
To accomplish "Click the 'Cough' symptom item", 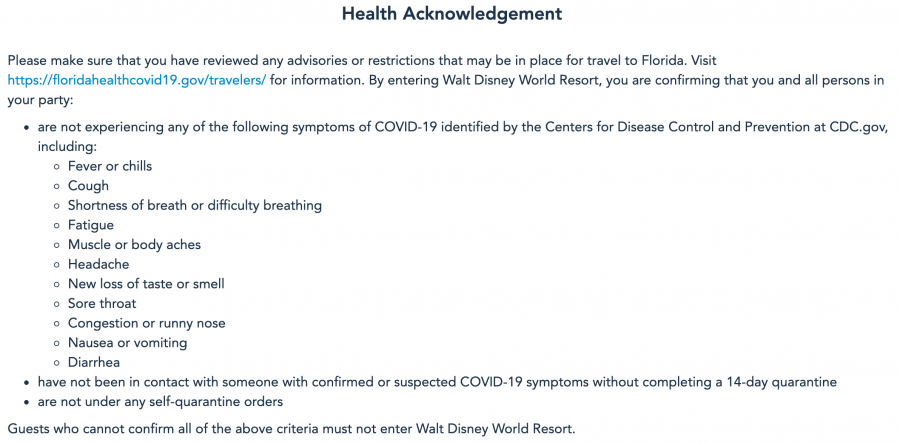I will pyautogui.click(x=88, y=186).
